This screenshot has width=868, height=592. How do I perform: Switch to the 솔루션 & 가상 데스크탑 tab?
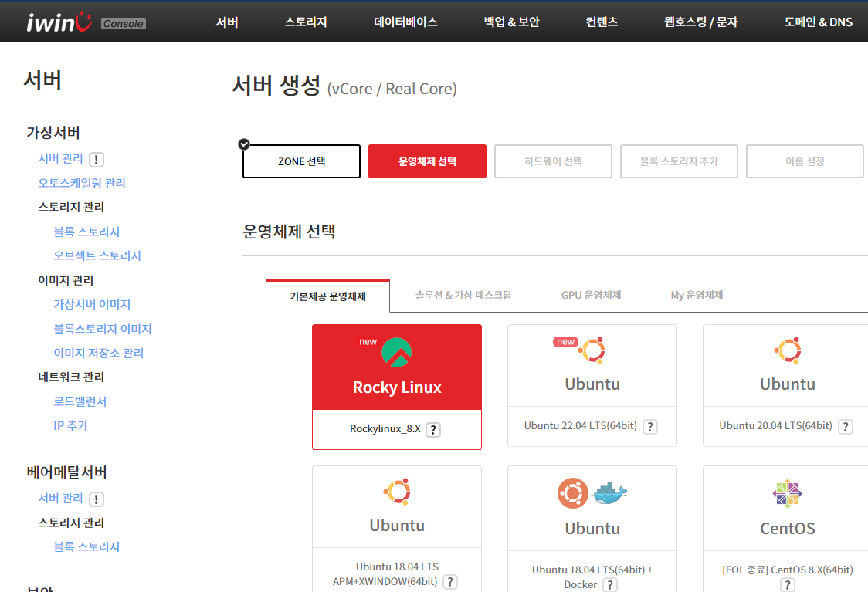click(463, 295)
